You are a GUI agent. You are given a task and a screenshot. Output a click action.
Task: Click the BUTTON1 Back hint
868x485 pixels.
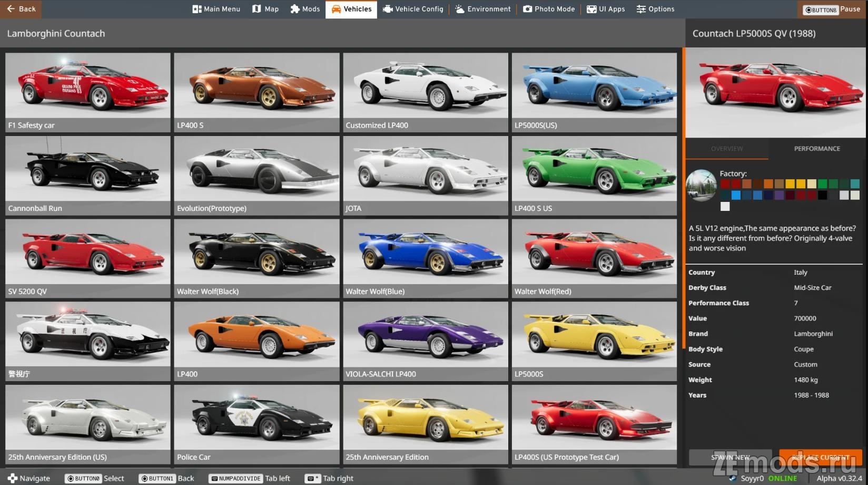166,478
